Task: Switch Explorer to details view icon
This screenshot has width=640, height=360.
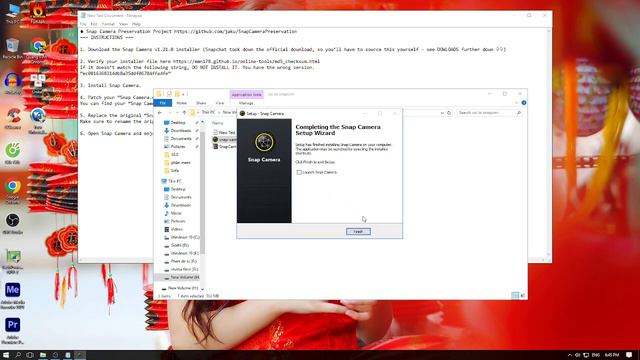Action: (515, 296)
